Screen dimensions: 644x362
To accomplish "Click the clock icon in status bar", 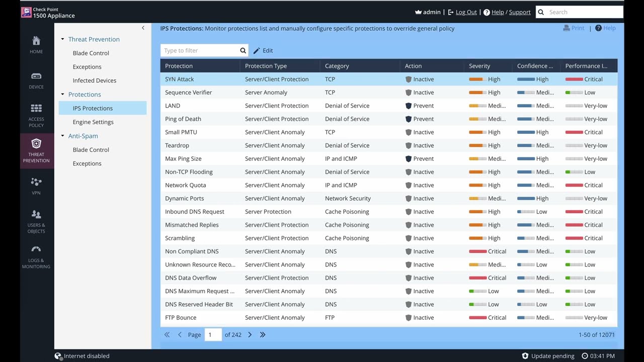I will [585, 356].
